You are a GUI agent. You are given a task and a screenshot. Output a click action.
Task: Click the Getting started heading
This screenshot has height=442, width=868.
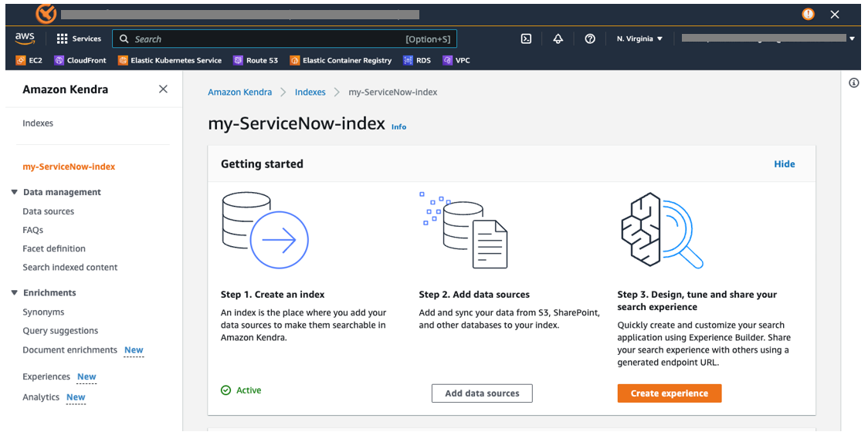click(x=262, y=164)
